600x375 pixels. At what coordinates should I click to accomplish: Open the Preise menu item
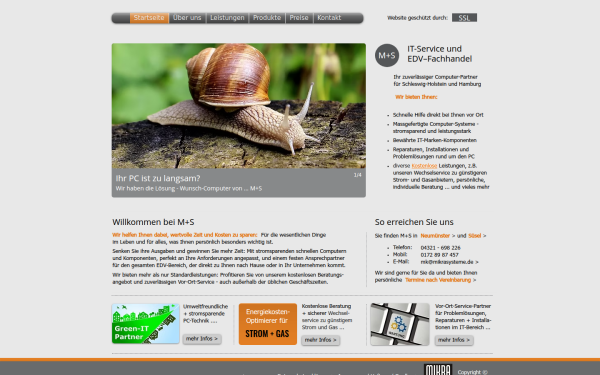(x=299, y=18)
